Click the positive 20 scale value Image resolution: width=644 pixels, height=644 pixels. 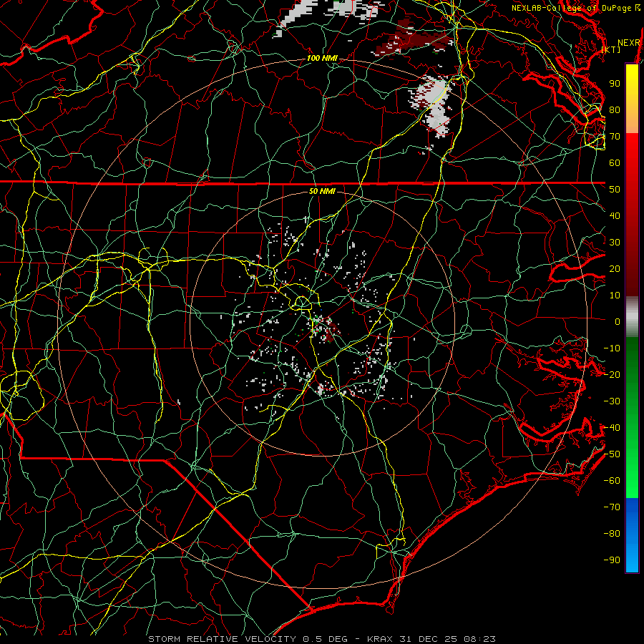pyautogui.click(x=615, y=268)
